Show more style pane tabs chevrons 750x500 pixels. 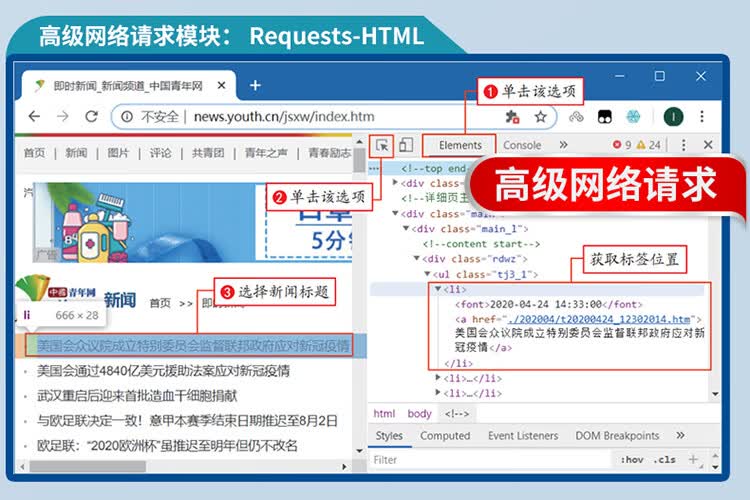[x=681, y=435]
